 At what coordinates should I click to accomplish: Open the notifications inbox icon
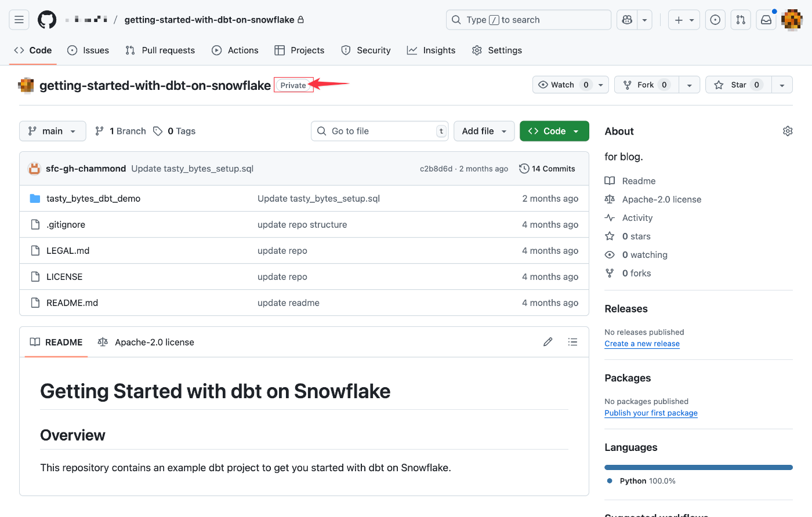click(x=766, y=20)
